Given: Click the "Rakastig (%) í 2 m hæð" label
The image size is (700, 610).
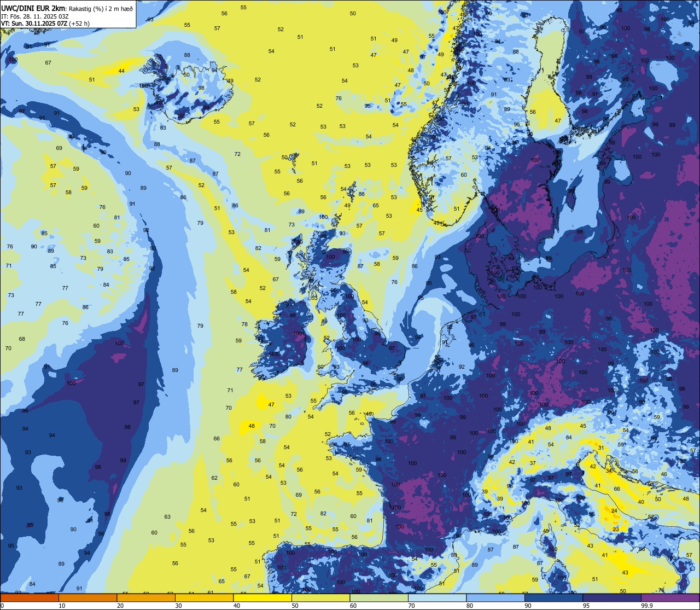Looking at the screenshot, I should click(x=101, y=9).
